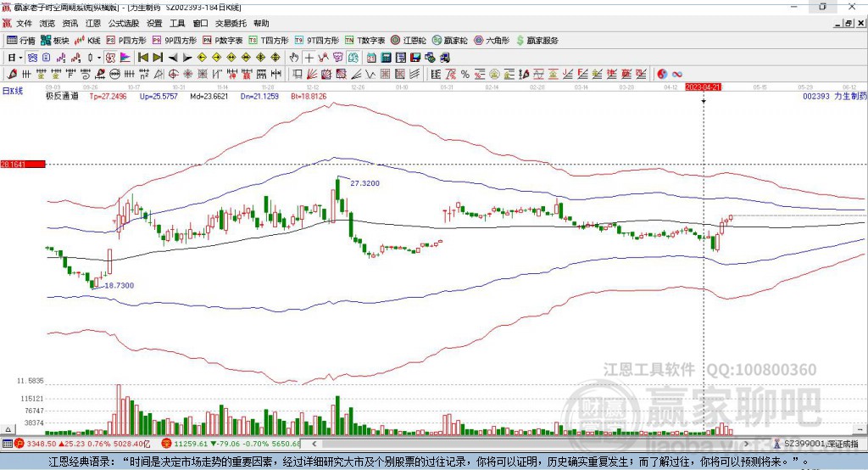The height and width of the screenshot is (470, 868).
Task: Open the 9P四方形 tool
Action: 175,41
